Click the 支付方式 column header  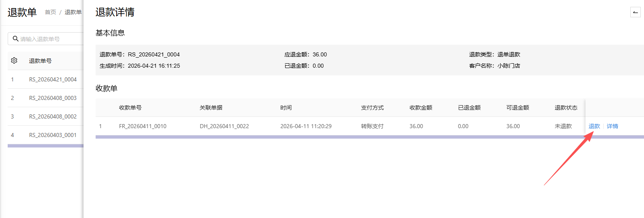pyautogui.click(x=372, y=108)
